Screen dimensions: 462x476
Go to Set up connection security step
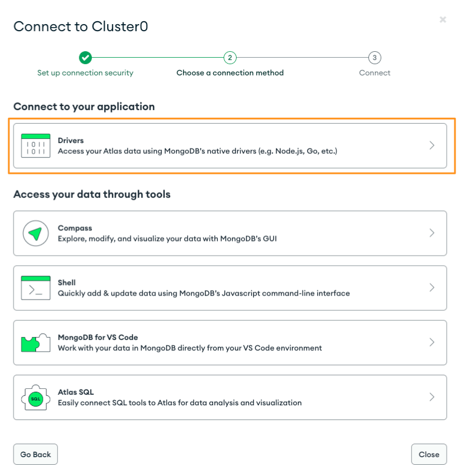point(85,73)
